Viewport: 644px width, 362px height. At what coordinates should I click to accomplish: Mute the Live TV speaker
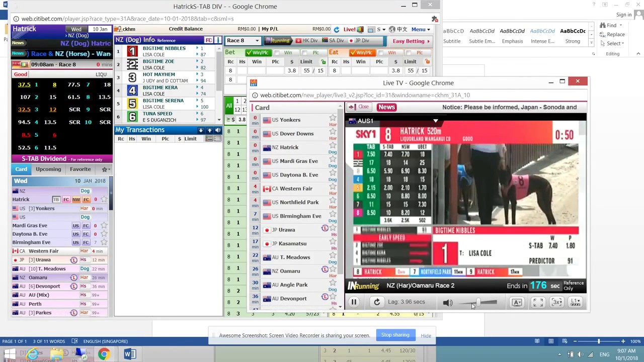click(448, 303)
